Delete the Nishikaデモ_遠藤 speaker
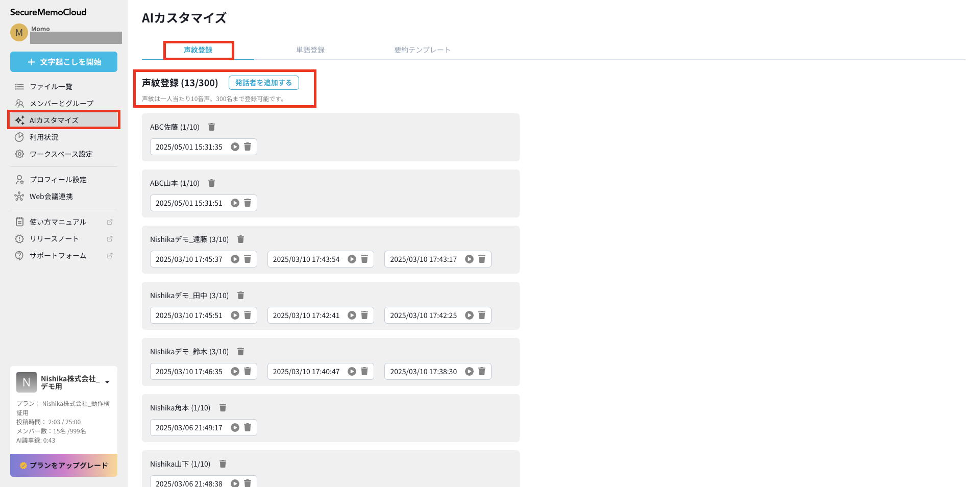The image size is (980, 487). 241,239
